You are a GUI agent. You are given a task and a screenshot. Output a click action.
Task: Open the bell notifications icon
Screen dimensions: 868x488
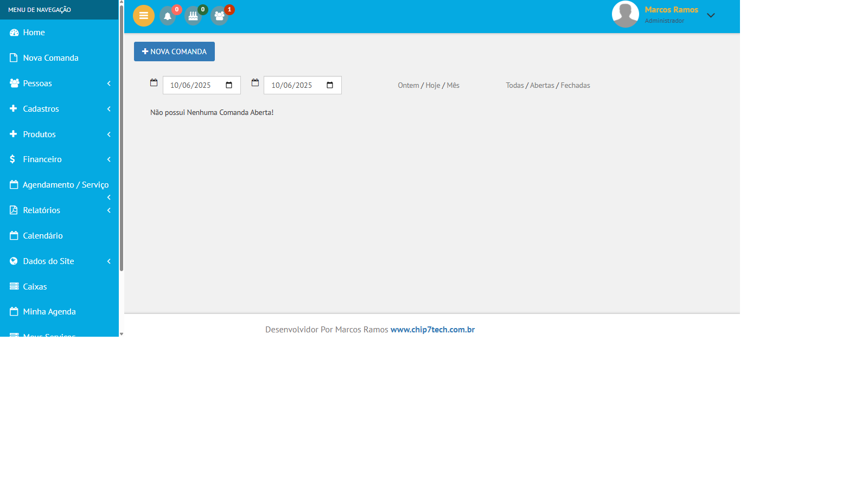pyautogui.click(x=168, y=16)
